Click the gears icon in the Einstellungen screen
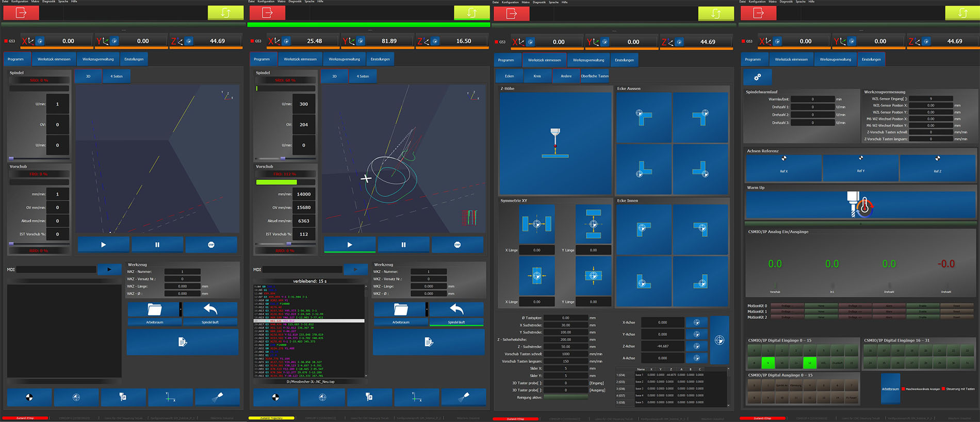Viewport: 980px width, 422px height. click(x=758, y=77)
